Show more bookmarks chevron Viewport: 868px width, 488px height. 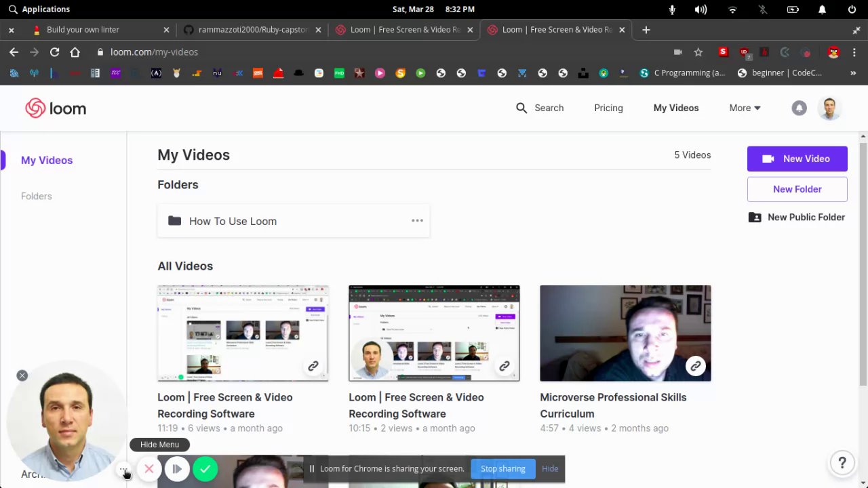click(853, 73)
